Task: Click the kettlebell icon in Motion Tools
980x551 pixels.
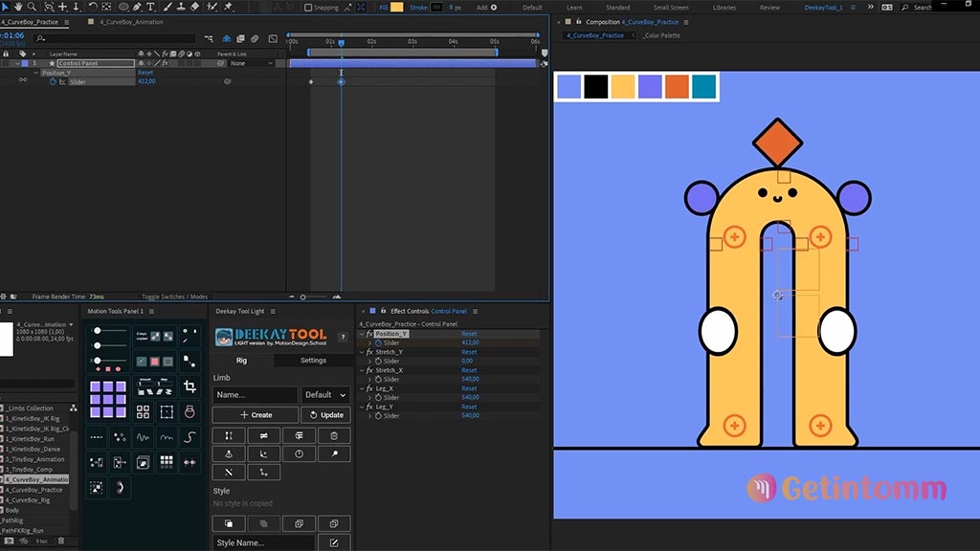Action: 189,411
